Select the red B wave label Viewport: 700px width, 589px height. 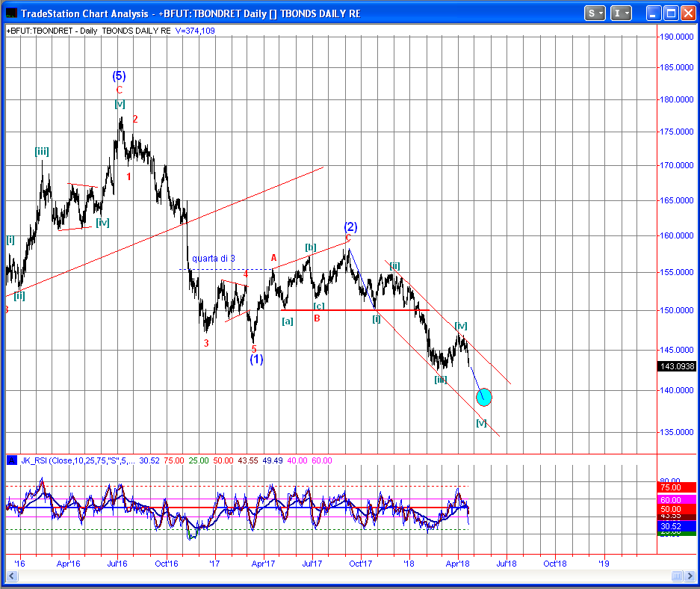(317, 318)
